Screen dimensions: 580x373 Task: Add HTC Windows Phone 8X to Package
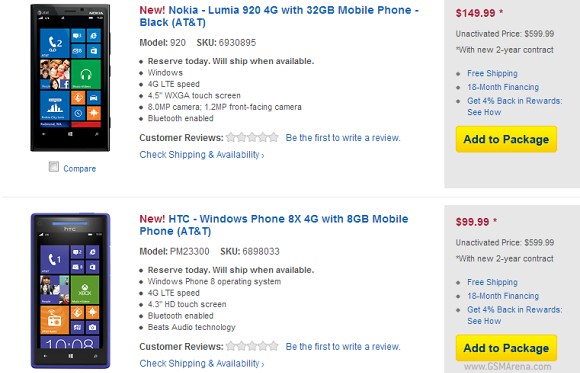pos(506,348)
